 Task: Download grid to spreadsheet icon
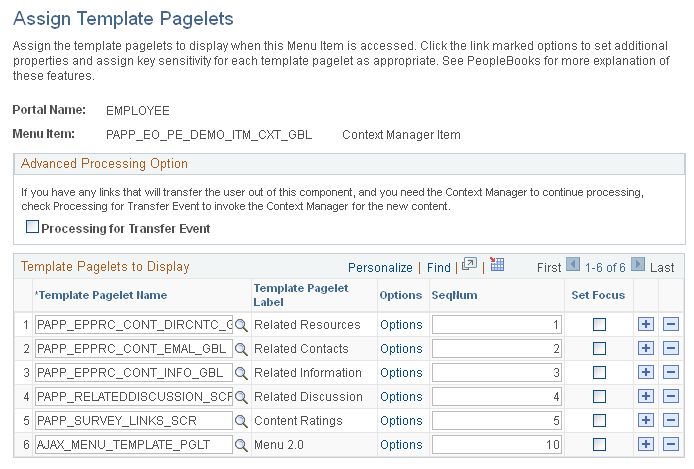[x=497, y=264]
